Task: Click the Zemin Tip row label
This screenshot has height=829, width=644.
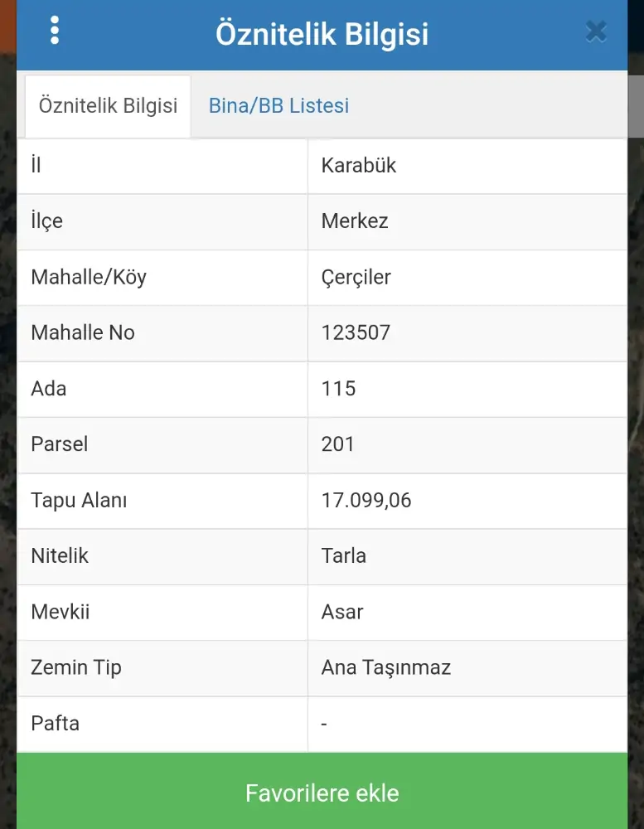Action: (76, 668)
